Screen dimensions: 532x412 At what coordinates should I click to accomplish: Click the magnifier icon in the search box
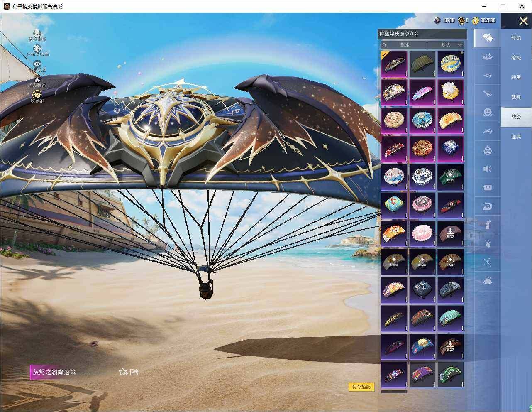(x=385, y=45)
